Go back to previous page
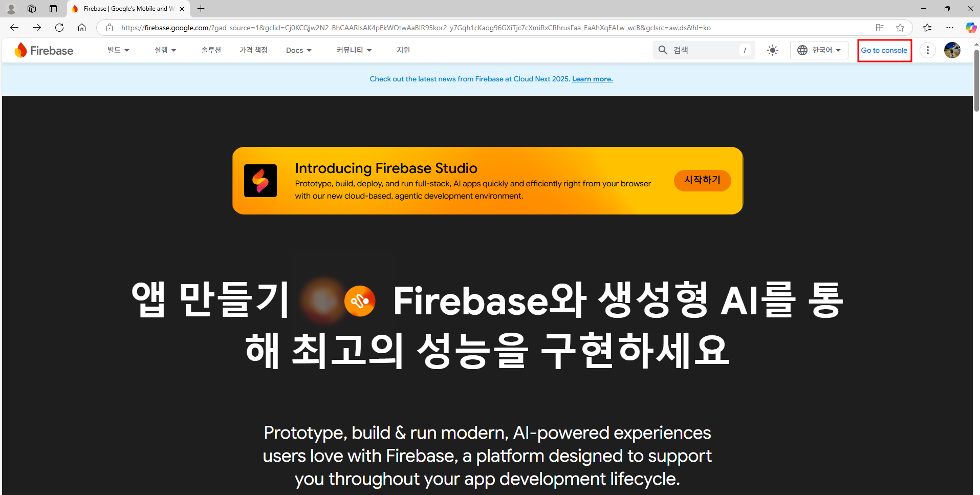 click(x=14, y=28)
